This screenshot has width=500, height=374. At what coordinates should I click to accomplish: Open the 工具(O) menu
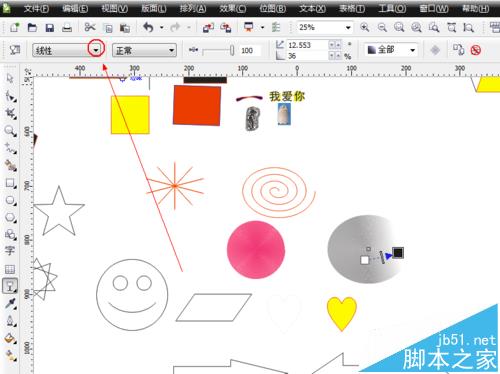pyautogui.click(x=392, y=8)
